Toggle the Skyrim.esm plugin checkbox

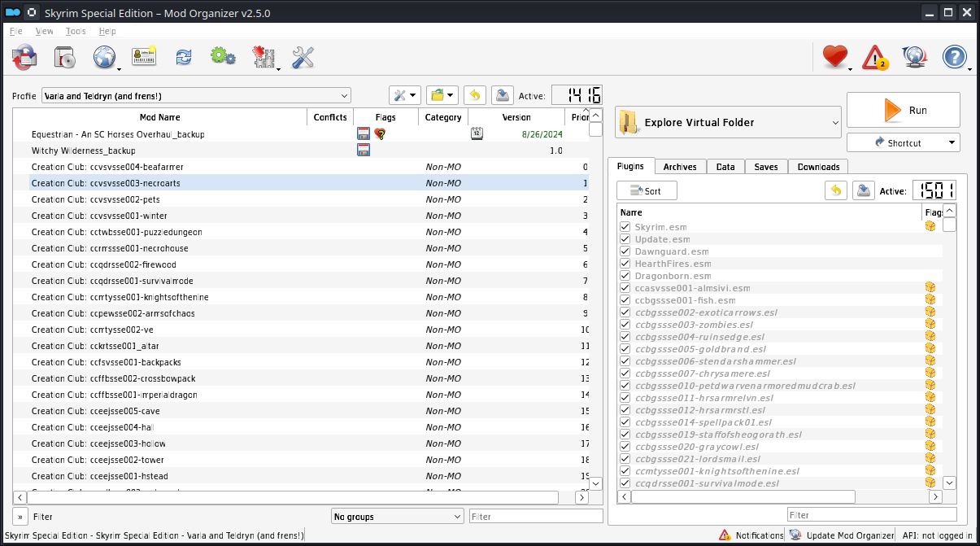(x=625, y=227)
